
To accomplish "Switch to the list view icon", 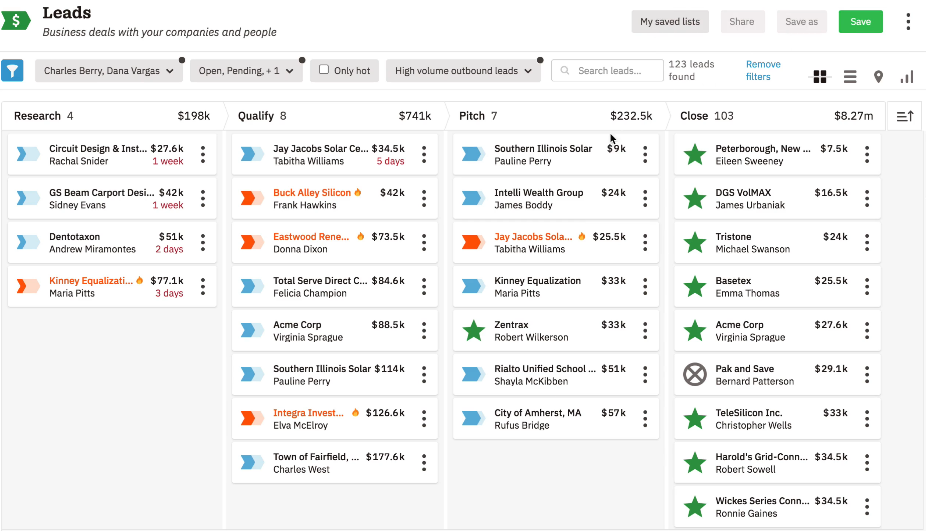I will pyautogui.click(x=850, y=77).
